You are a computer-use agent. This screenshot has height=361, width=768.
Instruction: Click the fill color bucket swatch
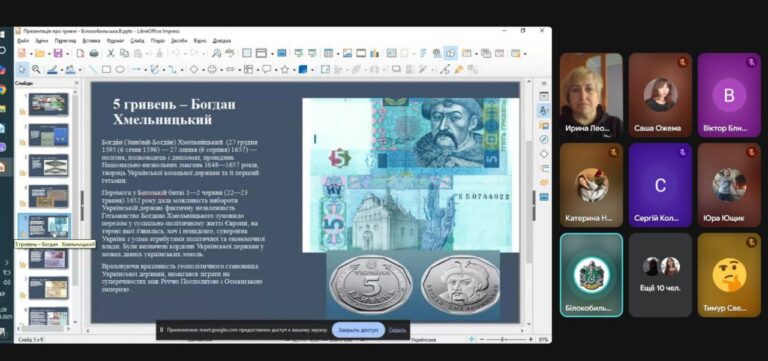(x=71, y=70)
